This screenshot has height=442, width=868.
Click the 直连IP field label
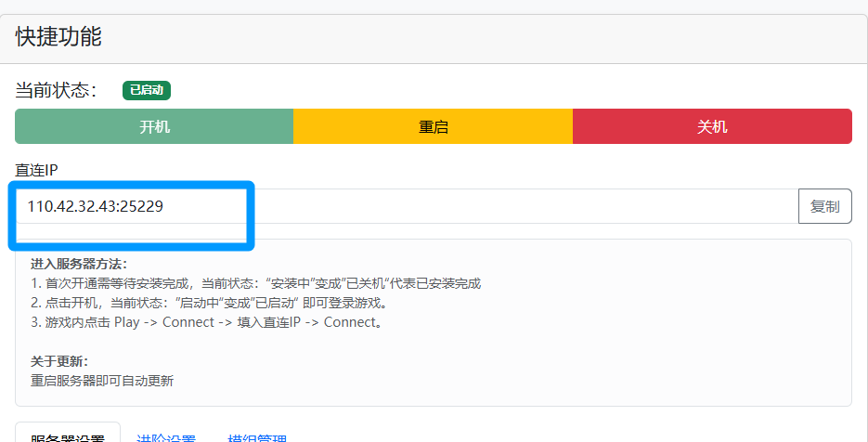pos(36,170)
